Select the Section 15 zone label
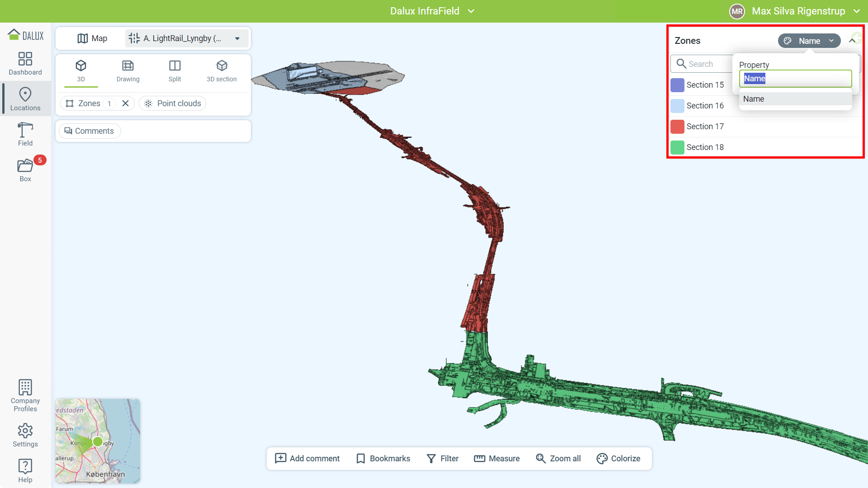Image resolution: width=868 pixels, height=488 pixels. (705, 85)
